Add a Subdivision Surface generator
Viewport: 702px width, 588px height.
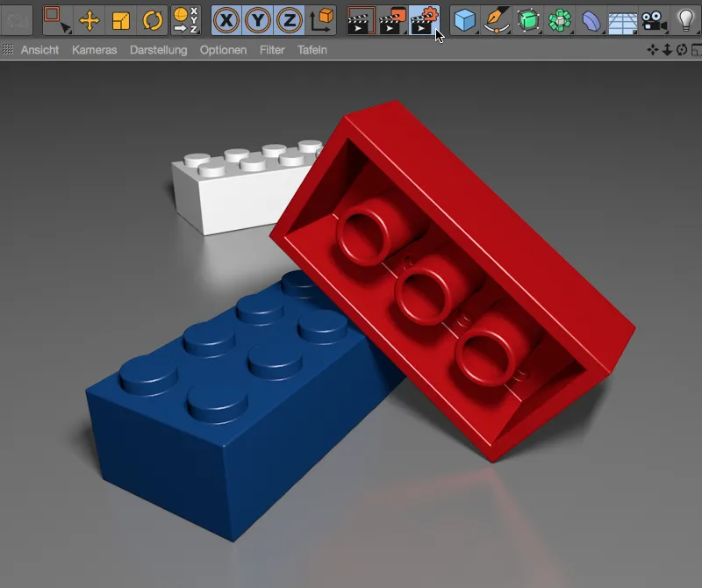tap(528, 20)
